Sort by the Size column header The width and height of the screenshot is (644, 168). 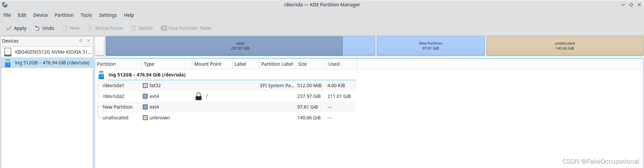(311, 64)
